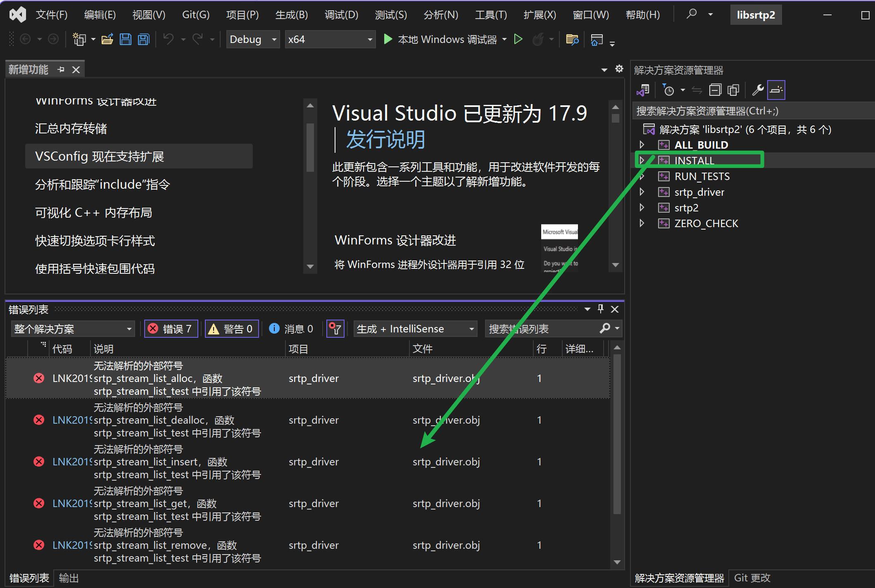
Task: Pin the Error List panel
Action: click(601, 309)
